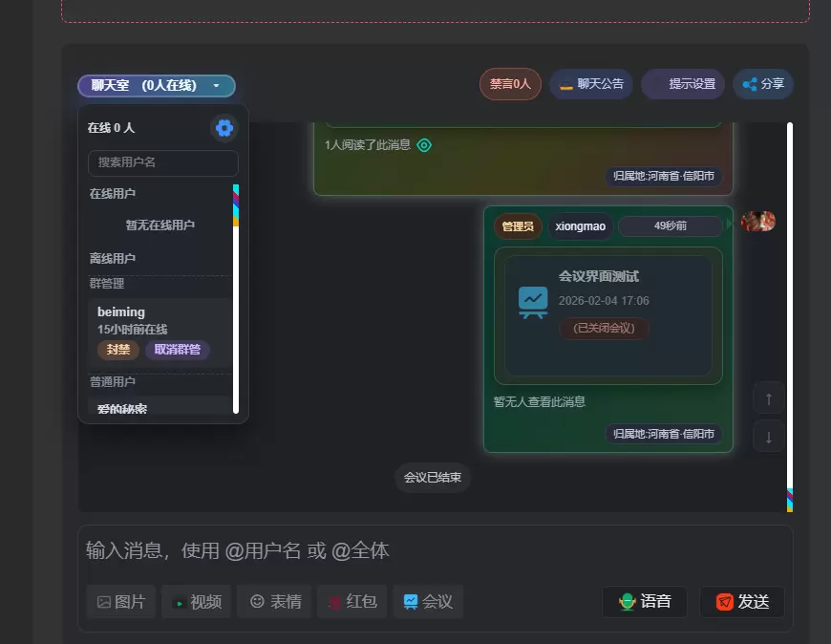Open the 禁言0人 muted list

coord(510,84)
